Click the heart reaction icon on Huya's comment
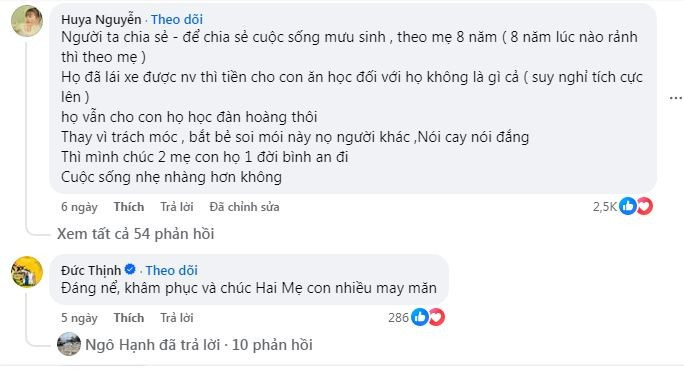684x378 pixels. click(x=645, y=206)
